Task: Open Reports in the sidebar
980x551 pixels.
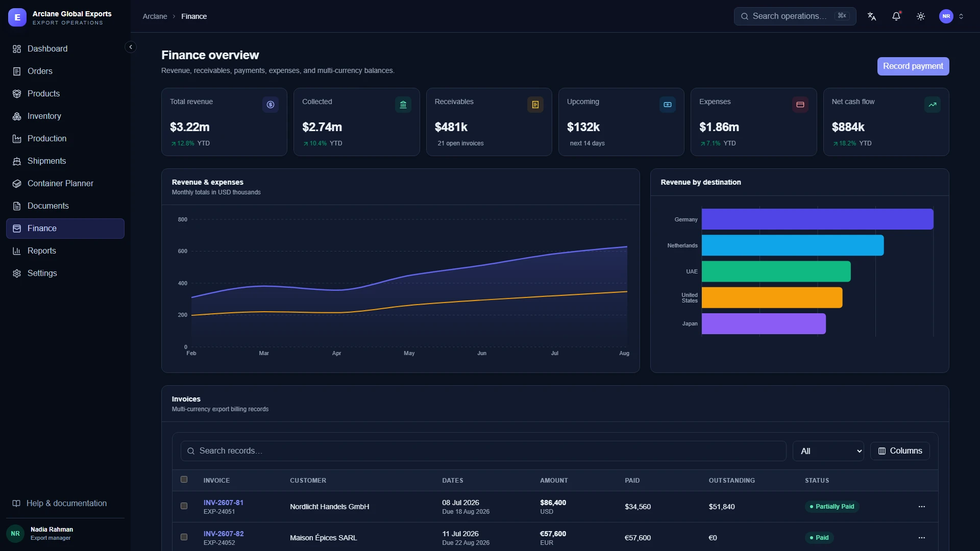Action: pyautogui.click(x=65, y=251)
